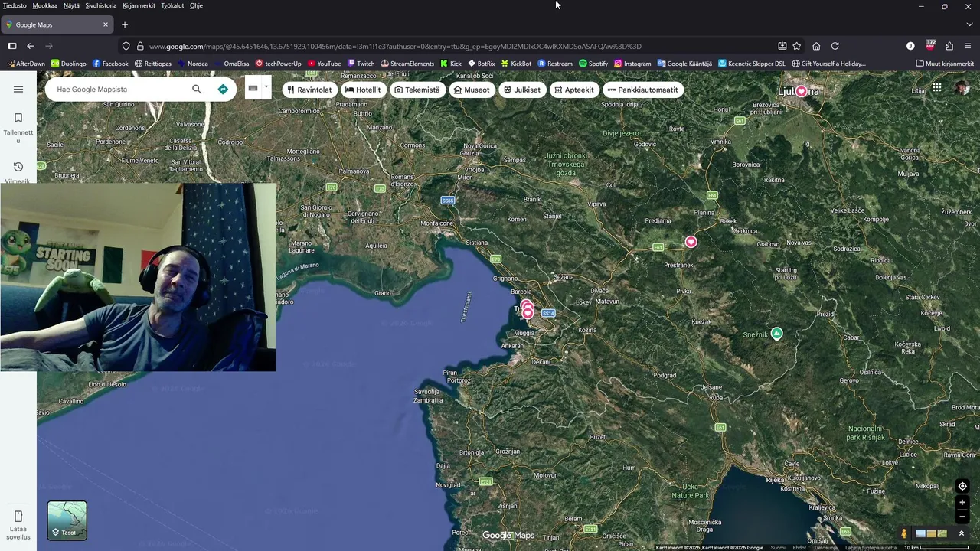
Task: Open a new browser tab
Action: click(125, 24)
